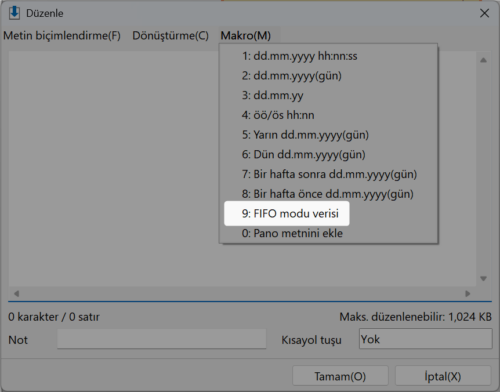Open the Dönüştürme(C) menu
This screenshot has width=500, height=392.
(x=170, y=35)
